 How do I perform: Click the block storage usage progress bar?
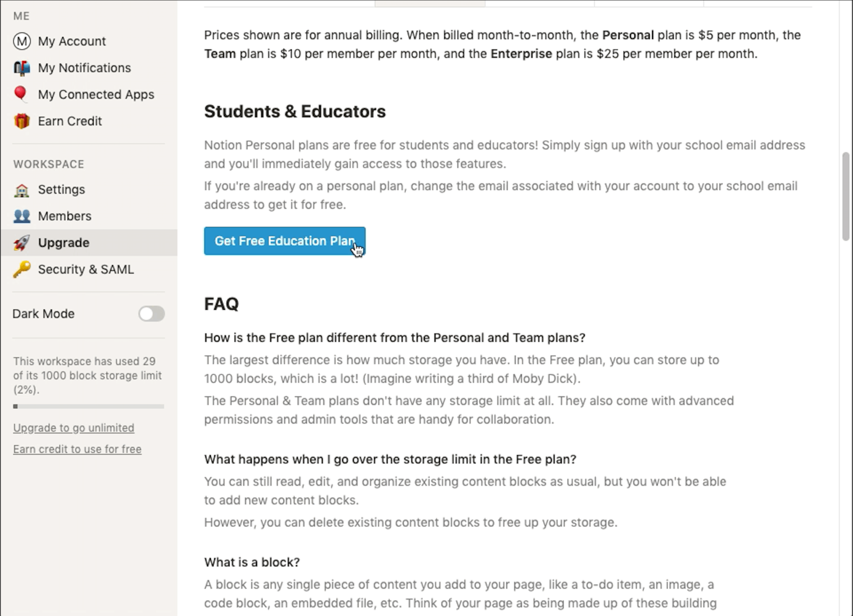coord(88,406)
